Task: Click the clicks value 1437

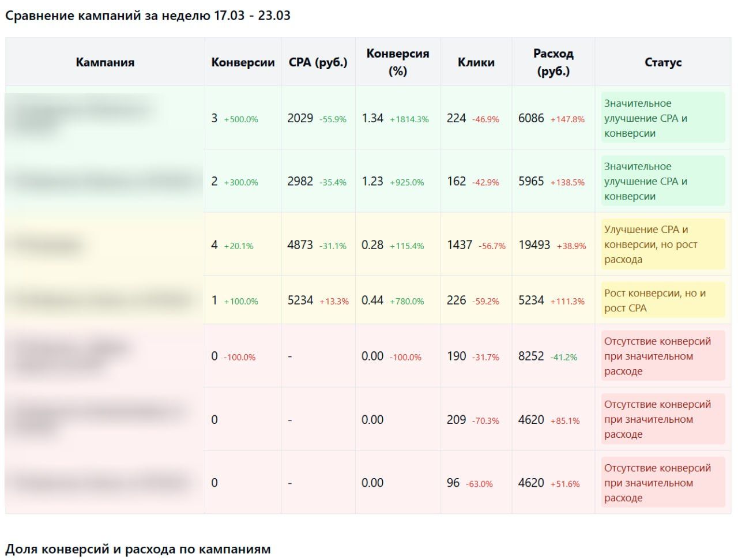Action: (460, 245)
